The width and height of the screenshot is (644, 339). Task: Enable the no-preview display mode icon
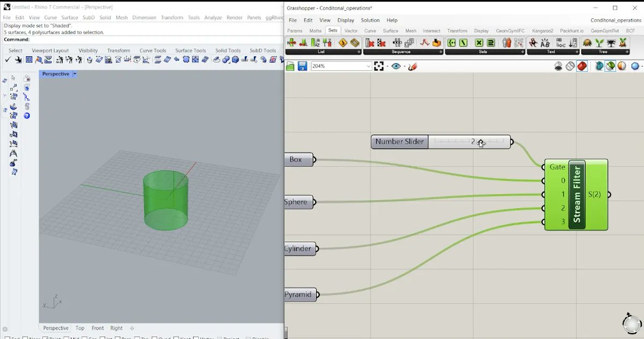click(558, 66)
